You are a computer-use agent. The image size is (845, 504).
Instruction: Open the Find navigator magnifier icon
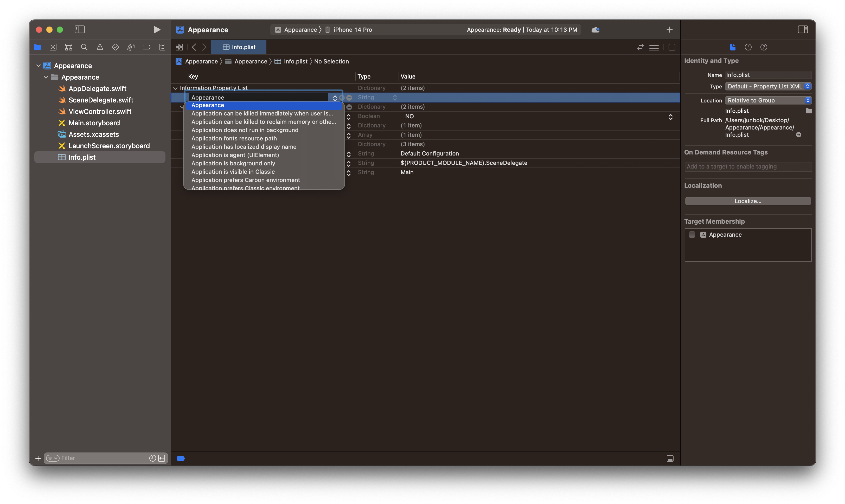pos(84,47)
